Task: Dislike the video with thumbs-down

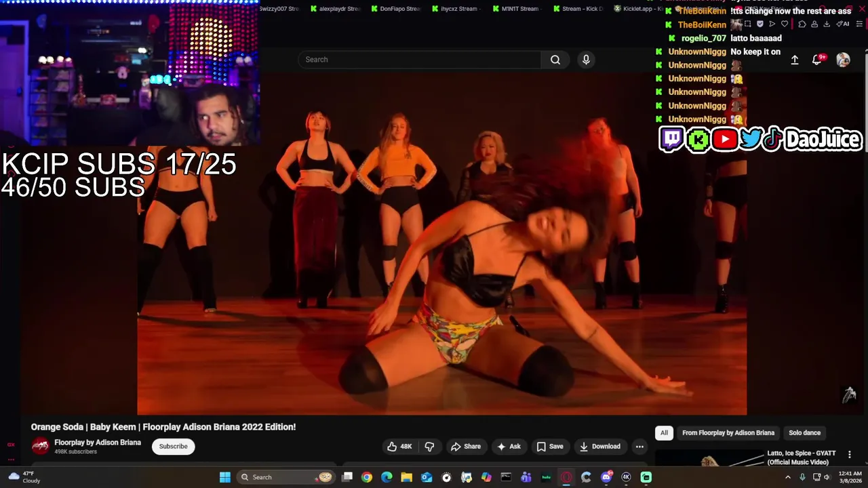Action: (429, 447)
